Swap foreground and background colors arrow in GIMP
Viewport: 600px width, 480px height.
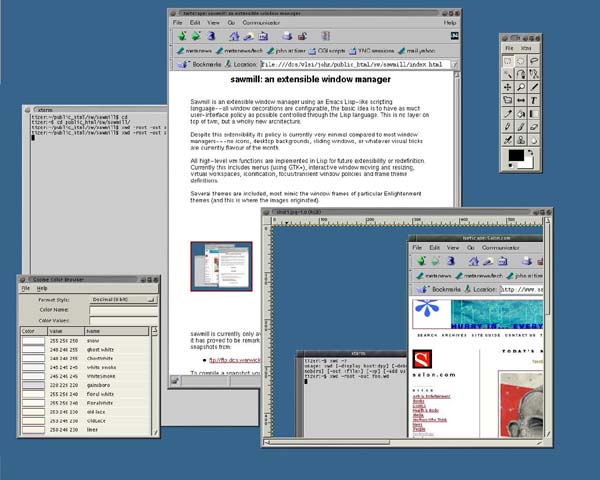531,152
